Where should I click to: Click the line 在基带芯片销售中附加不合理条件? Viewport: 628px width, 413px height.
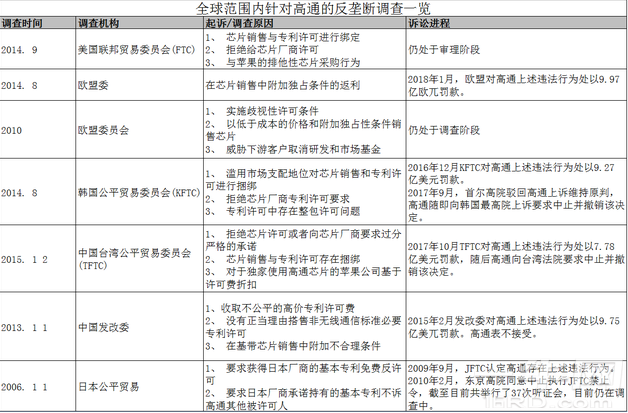click(293, 346)
